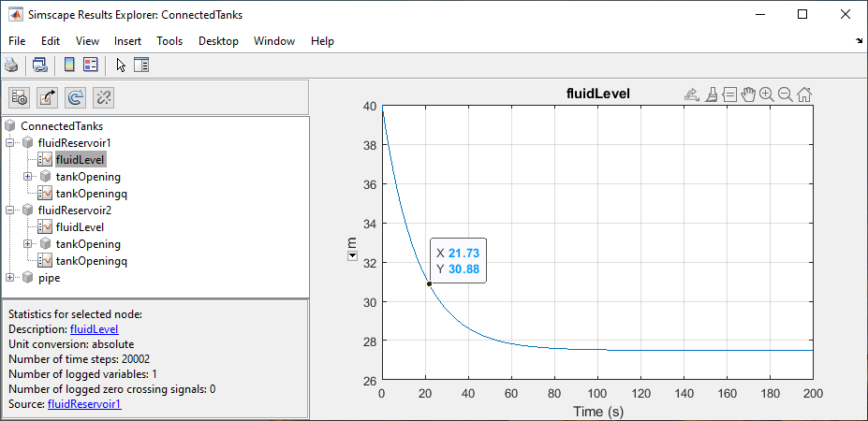Image resolution: width=868 pixels, height=421 pixels.
Task: Follow the fluidReservoir1 source link
Action: (x=84, y=404)
